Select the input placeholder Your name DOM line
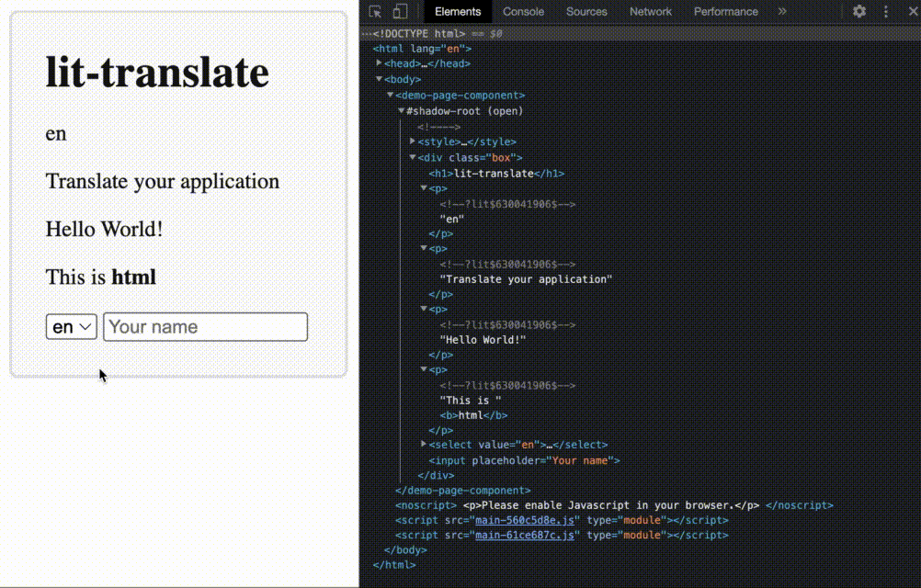 [524, 460]
